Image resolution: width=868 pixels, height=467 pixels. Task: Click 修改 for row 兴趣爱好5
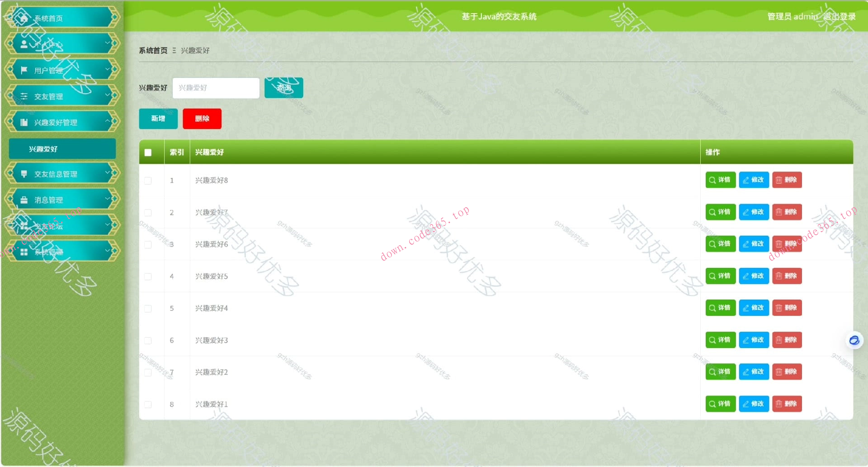point(754,276)
